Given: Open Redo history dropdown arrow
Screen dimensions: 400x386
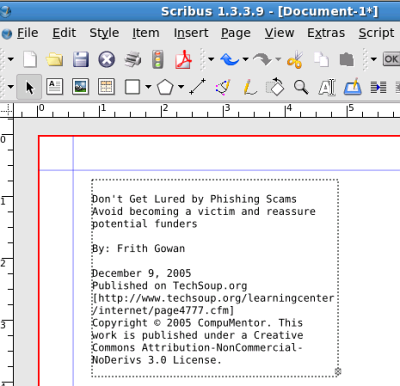Looking at the screenshot, I should click(x=278, y=60).
